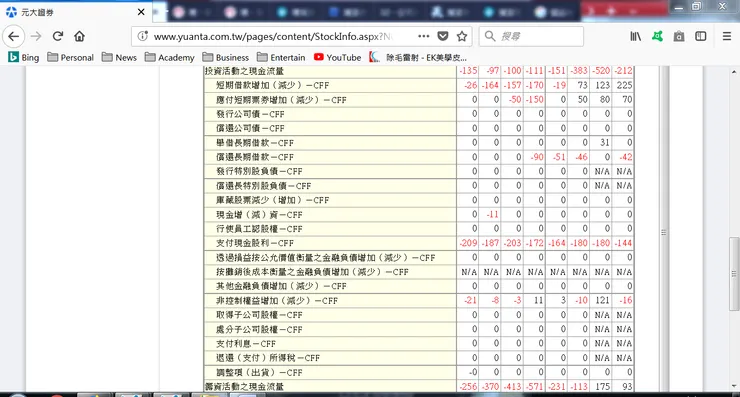Screen dimensions: 740x397
Task: Click the page scrollbar up arrow
Action: (x=734, y=72)
